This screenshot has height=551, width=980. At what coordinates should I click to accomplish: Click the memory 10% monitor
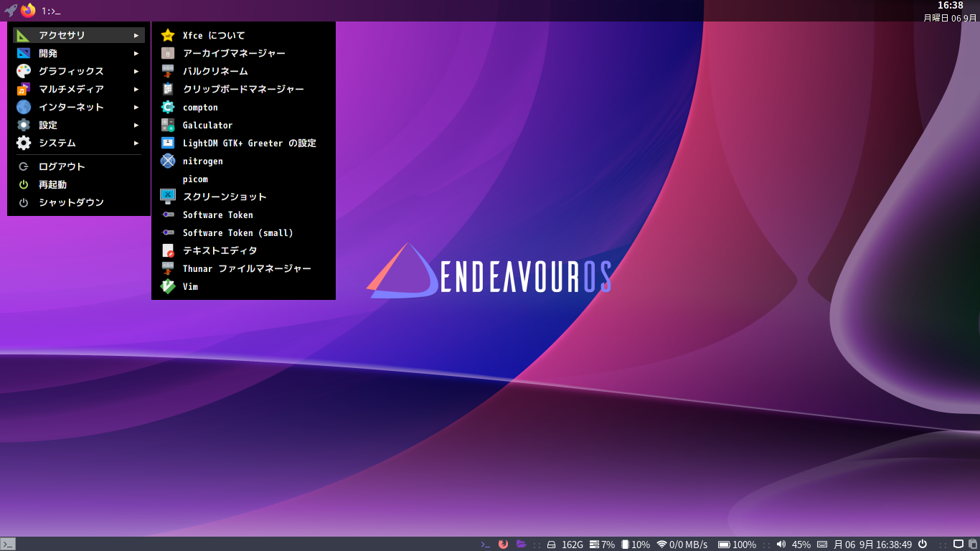coord(636,545)
